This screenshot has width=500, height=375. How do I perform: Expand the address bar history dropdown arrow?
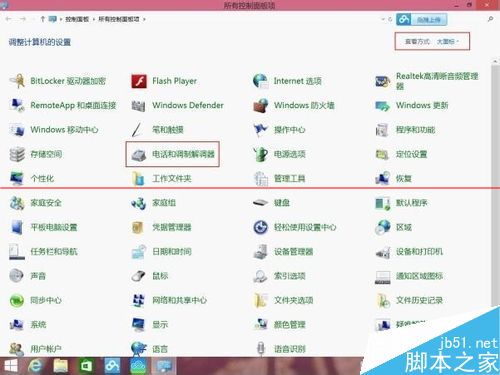pos(383,19)
